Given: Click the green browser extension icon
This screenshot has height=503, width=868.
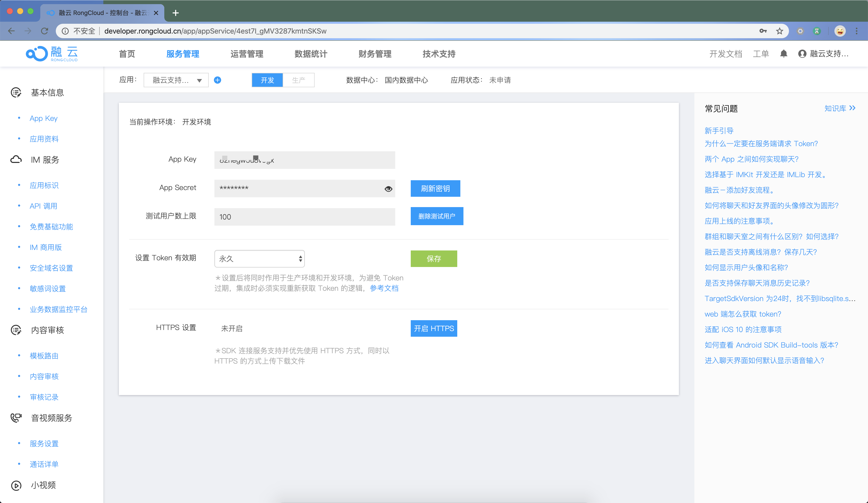Looking at the screenshot, I should [817, 31].
